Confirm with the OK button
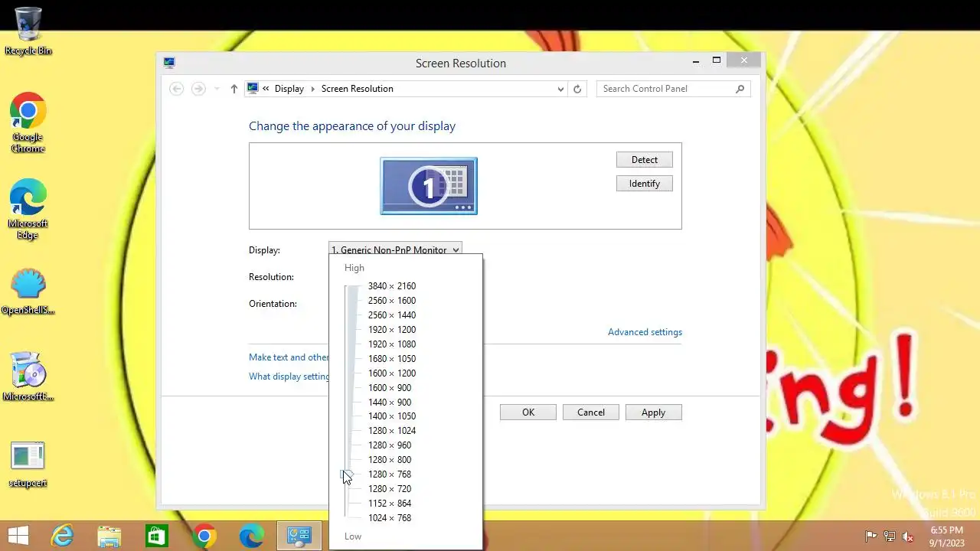980x551 pixels. (x=528, y=412)
